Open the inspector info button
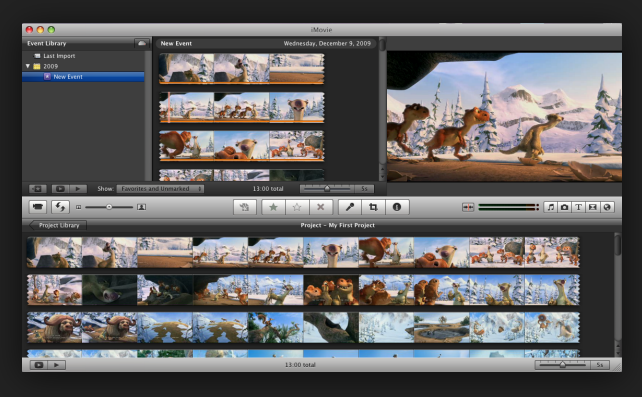This screenshot has width=642, height=397. pyautogui.click(x=397, y=207)
